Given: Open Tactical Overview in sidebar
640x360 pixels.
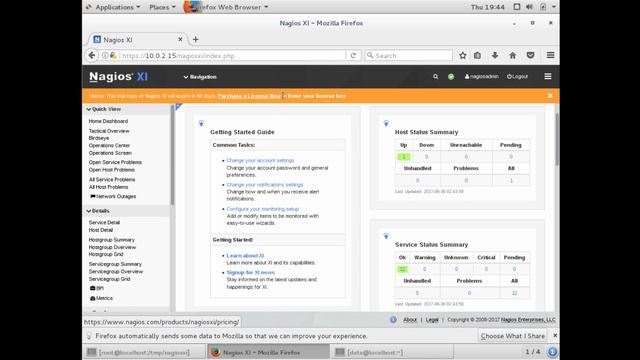Looking at the screenshot, I should [109, 131].
